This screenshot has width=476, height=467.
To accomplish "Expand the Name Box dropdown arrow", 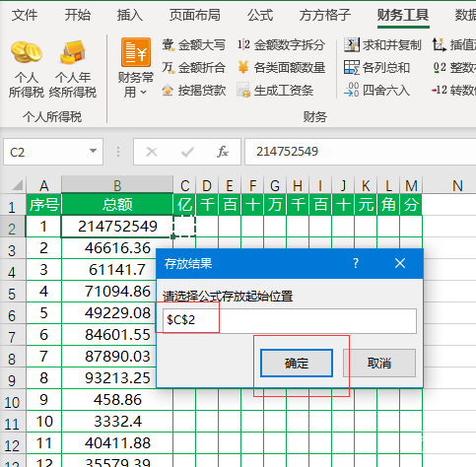I will point(94,151).
